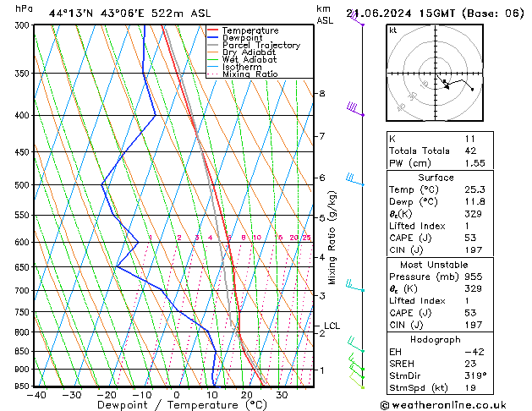Click the yellow-green wind barb at 950 hPa
The height and width of the screenshot is (411, 532).
357,381
